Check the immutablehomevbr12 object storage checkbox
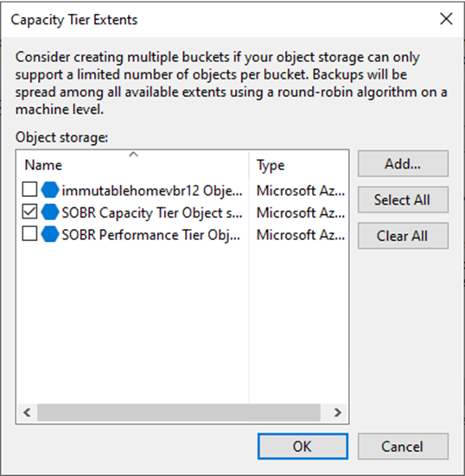Screen dimensions: 465x476 point(29,190)
